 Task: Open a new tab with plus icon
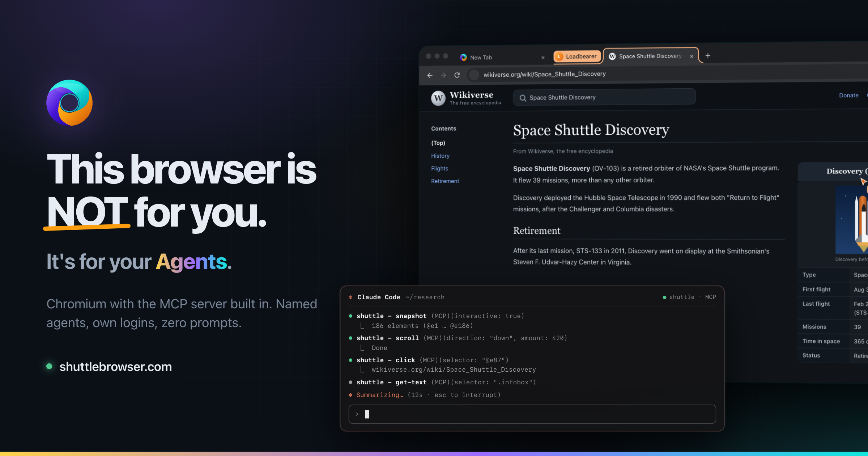click(x=708, y=56)
